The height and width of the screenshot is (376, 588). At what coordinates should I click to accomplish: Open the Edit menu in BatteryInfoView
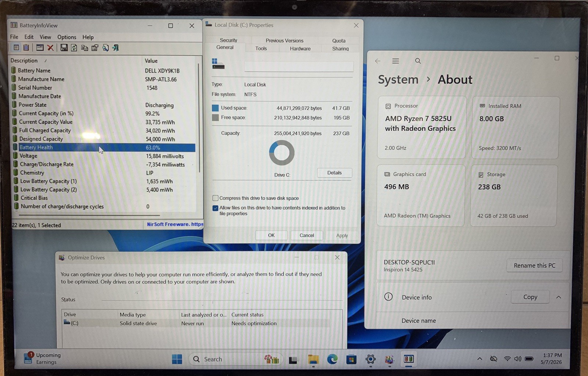[x=29, y=37]
